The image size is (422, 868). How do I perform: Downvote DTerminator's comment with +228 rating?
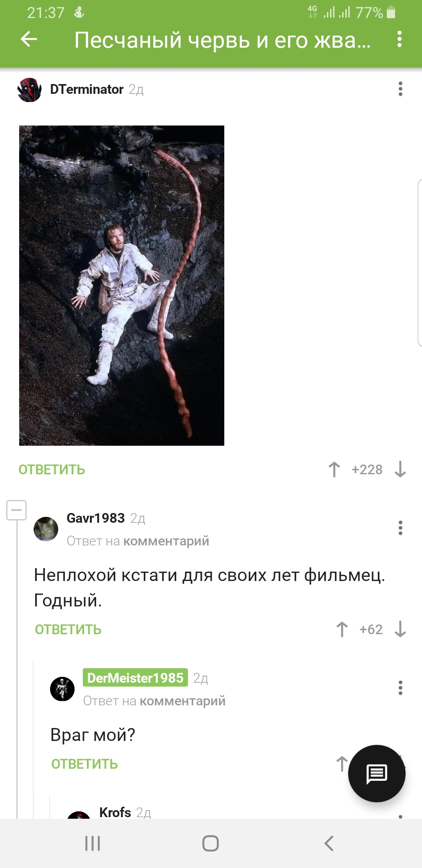pyautogui.click(x=401, y=469)
